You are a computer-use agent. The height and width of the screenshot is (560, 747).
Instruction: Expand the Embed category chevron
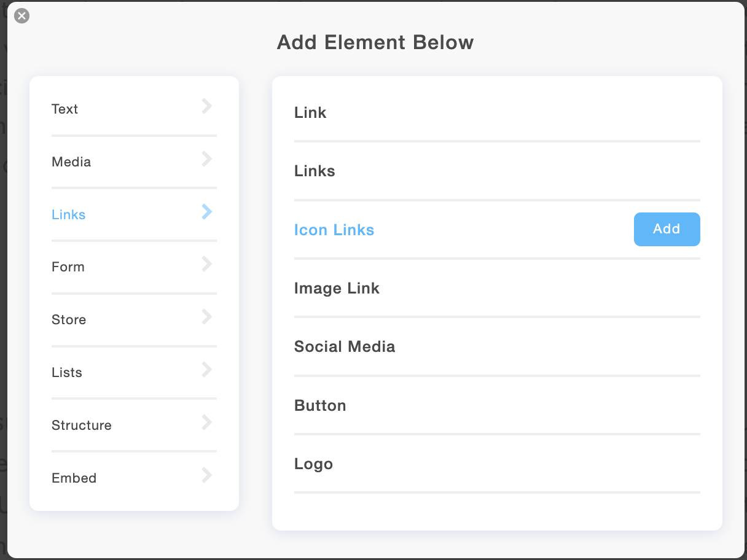[206, 475]
